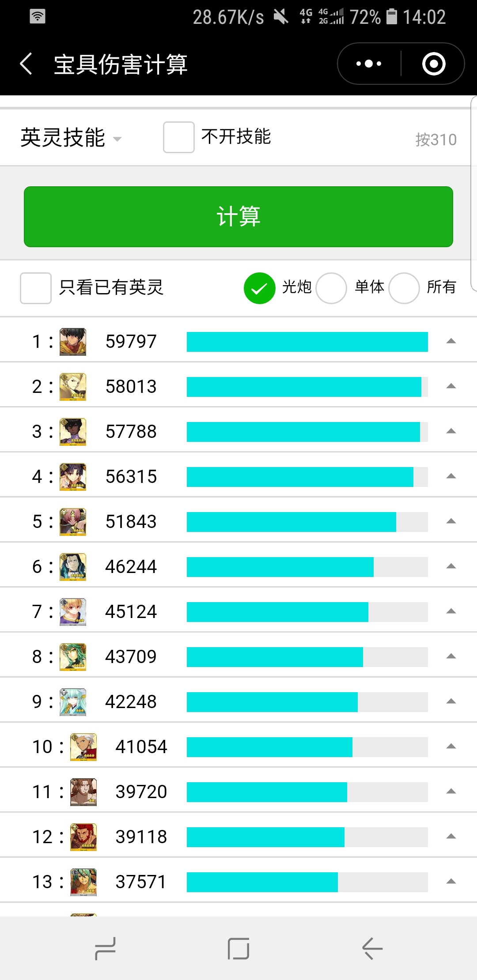
Task: Expand details for rank 7 entry 45124
Action: coord(451,611)
